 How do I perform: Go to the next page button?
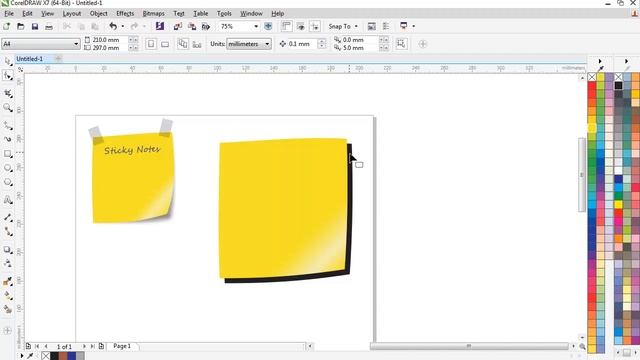click(x=84, y=346)
